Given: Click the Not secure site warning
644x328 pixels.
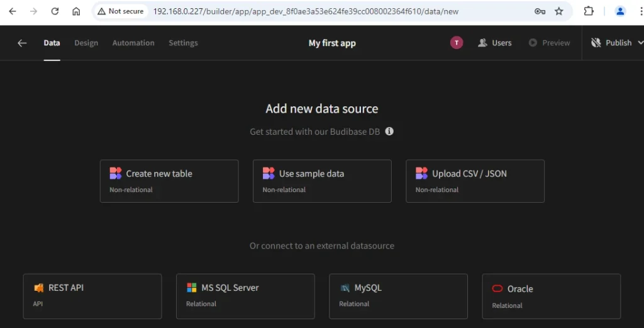Looking at the screenshot, I should [120, 11].
